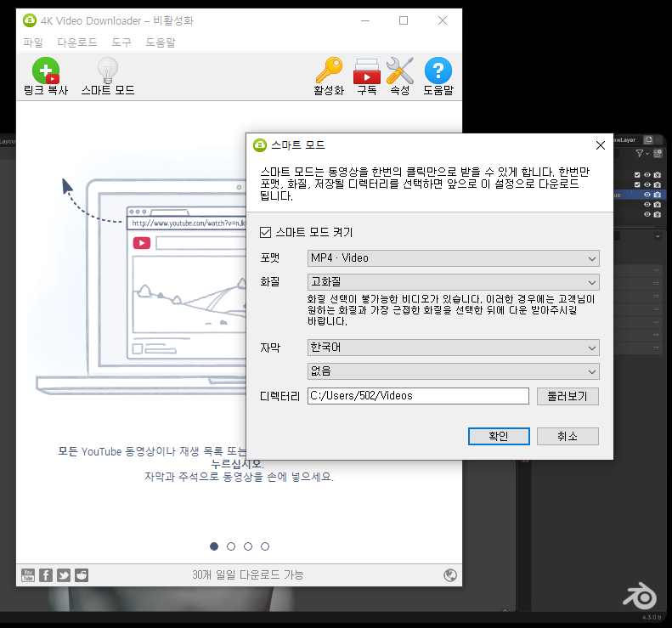This screenshot has width=672, height=628.
Task: Click Blender's new view layer icon
Action: tap(649, 139)
